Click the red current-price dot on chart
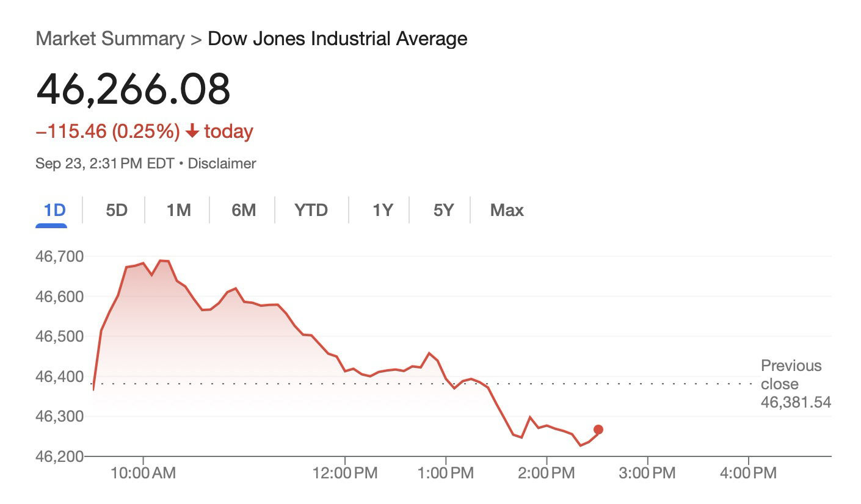 (x=598, y=430)
